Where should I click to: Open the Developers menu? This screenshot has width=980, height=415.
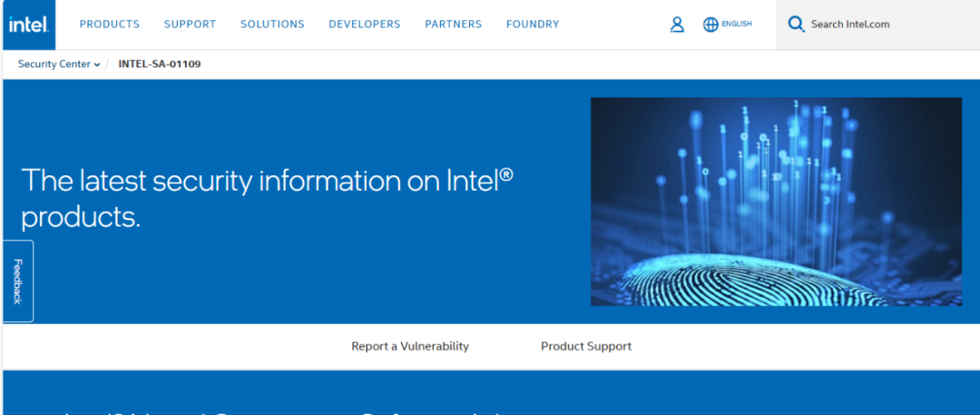tap(365, 25)
